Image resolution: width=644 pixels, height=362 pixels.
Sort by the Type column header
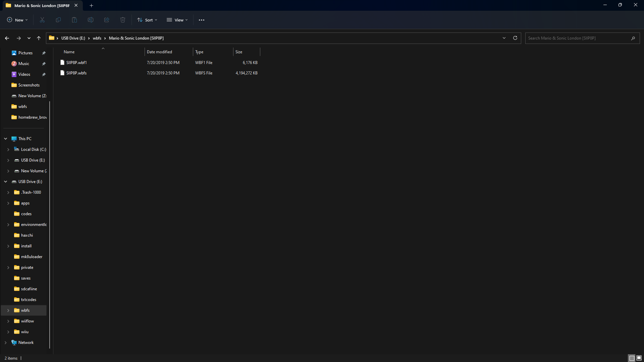[213, 52]
